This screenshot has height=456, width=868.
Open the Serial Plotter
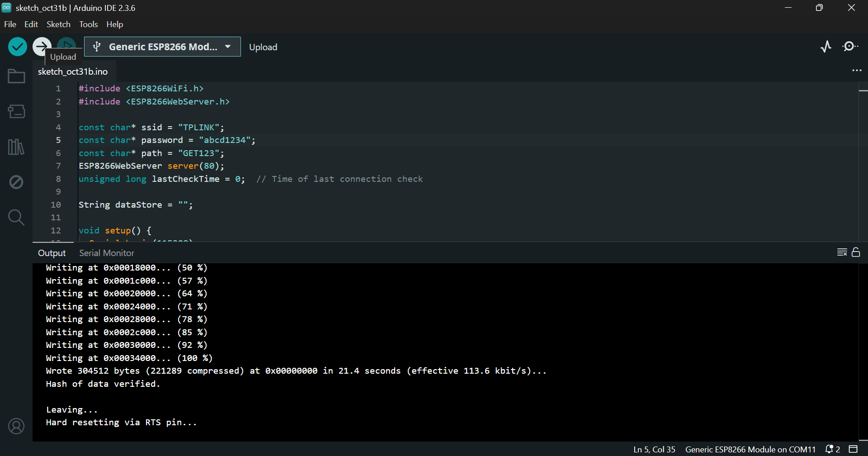pos(826,47)
